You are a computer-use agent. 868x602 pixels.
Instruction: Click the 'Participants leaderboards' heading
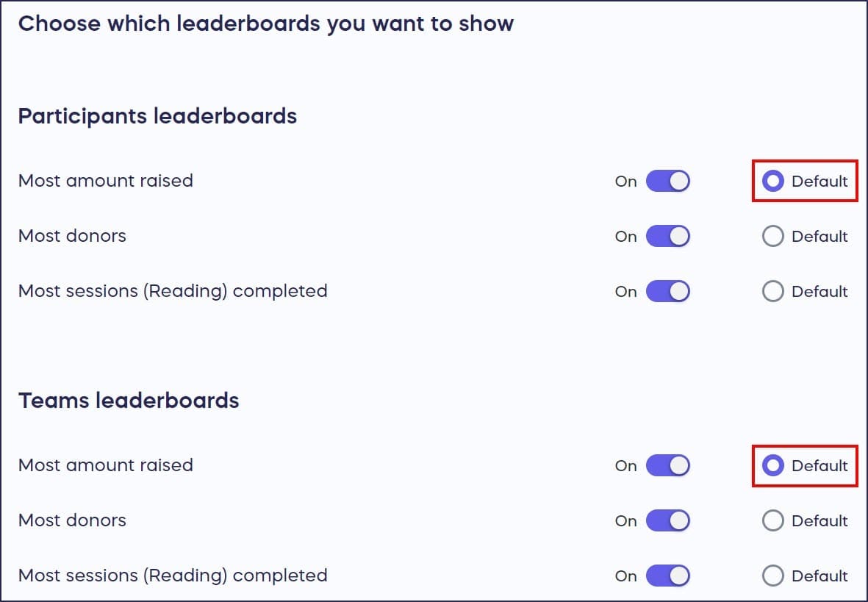[157, 116]
